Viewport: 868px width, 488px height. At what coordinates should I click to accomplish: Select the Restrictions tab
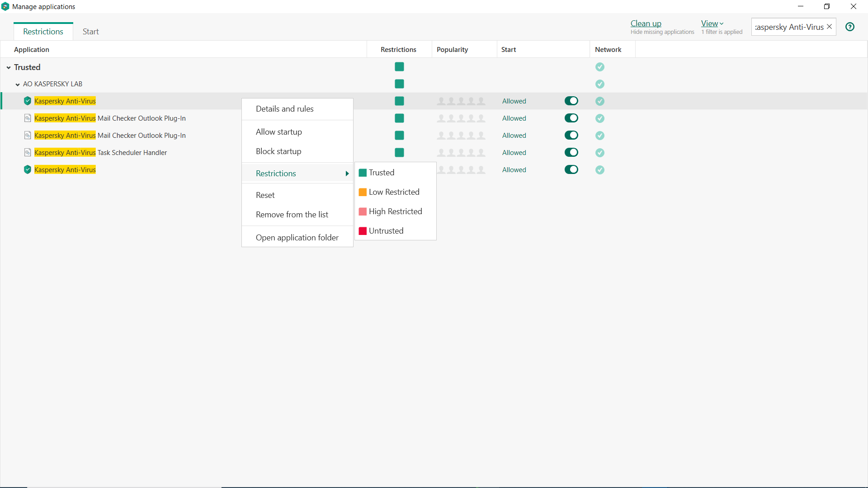(43, 32)
